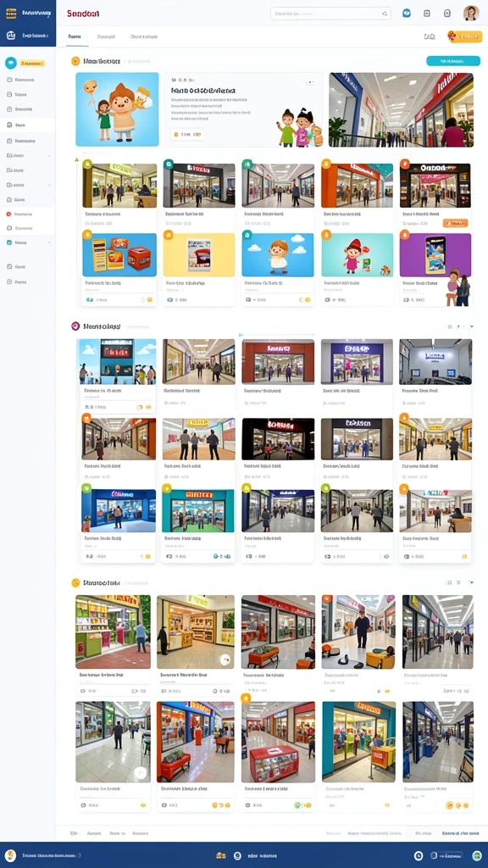488x868 pixels.
Task: Open the purple card showing a smartphone
Action: click(435, 254)
